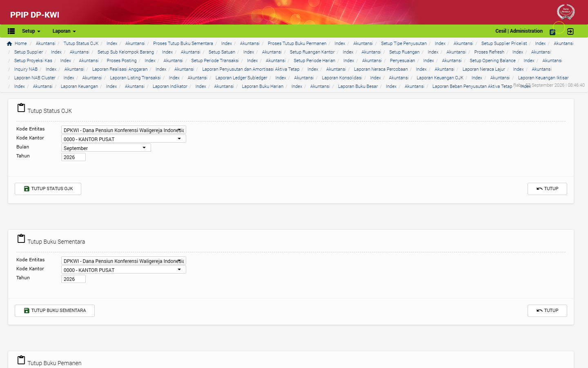The height and width of the screenshot is (368, 588).
Task: Click the Dana Pensiun logo emblem
Action: tap(566, 12)
